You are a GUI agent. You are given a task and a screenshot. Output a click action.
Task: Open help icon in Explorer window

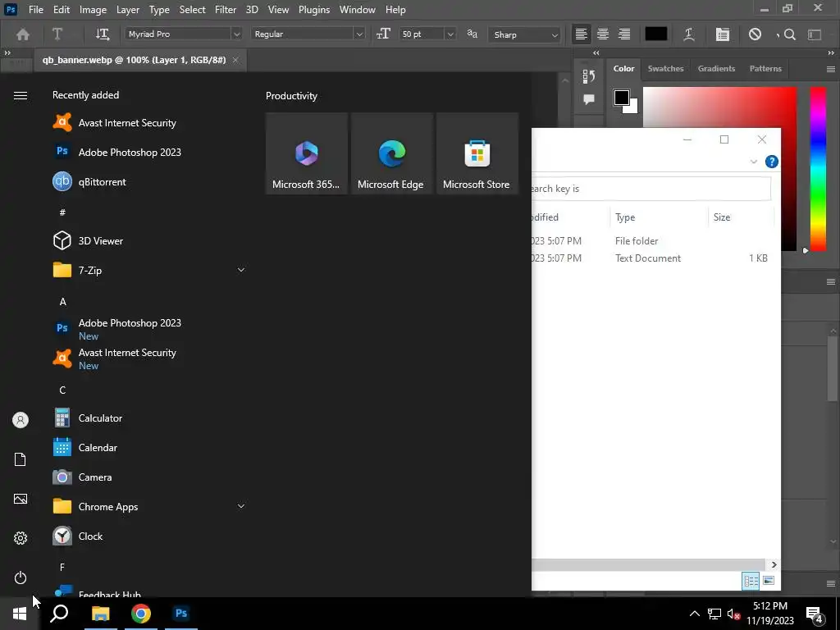point(771,162)
